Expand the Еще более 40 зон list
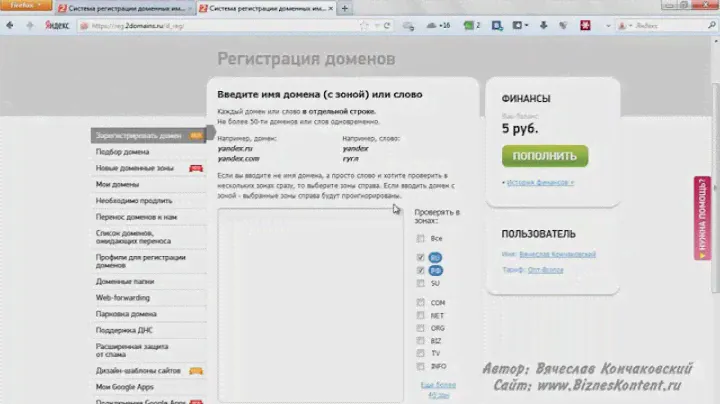 pyautogui.click(x=437, y=389)
